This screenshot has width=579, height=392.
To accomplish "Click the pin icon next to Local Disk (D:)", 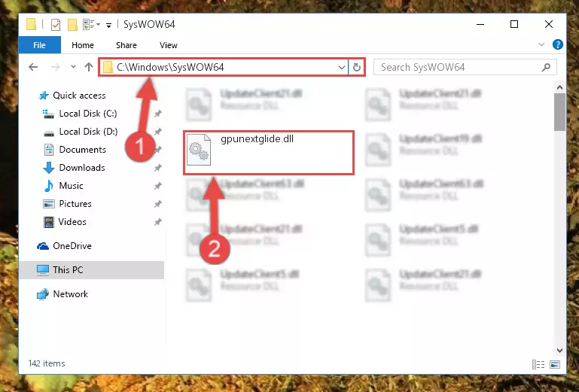I will pyautogui.click(x=157, y=132).
